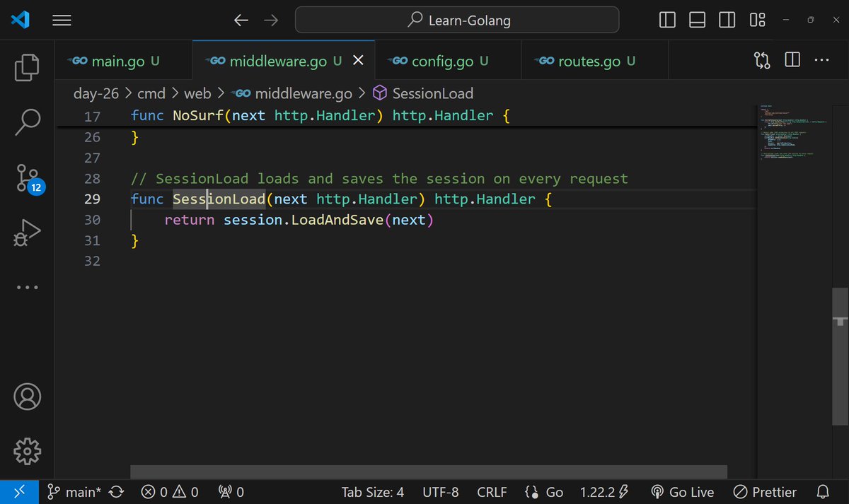Click session.LoadAndSave(next) in the code
The image size is (849, 504).
pyautogui.click(x=328, y=220)
